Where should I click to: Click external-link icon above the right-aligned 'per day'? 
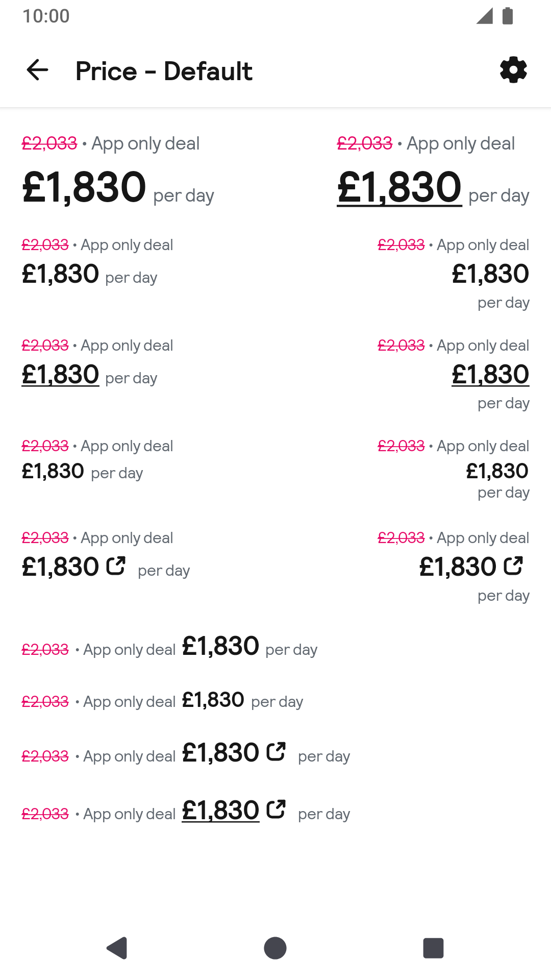[x=513, y=566]
